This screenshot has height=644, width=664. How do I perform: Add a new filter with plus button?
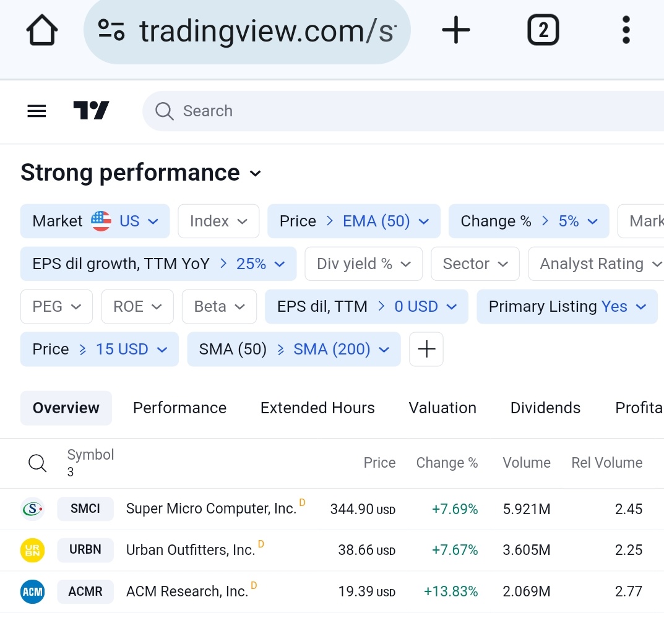click(x=426, y=349)
